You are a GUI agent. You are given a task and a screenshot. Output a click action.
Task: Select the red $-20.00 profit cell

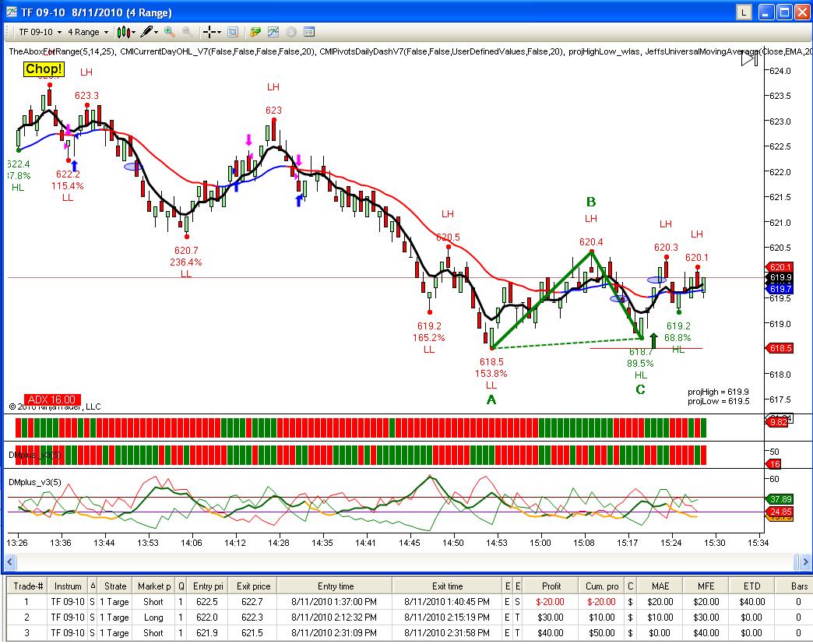[550, 602]
